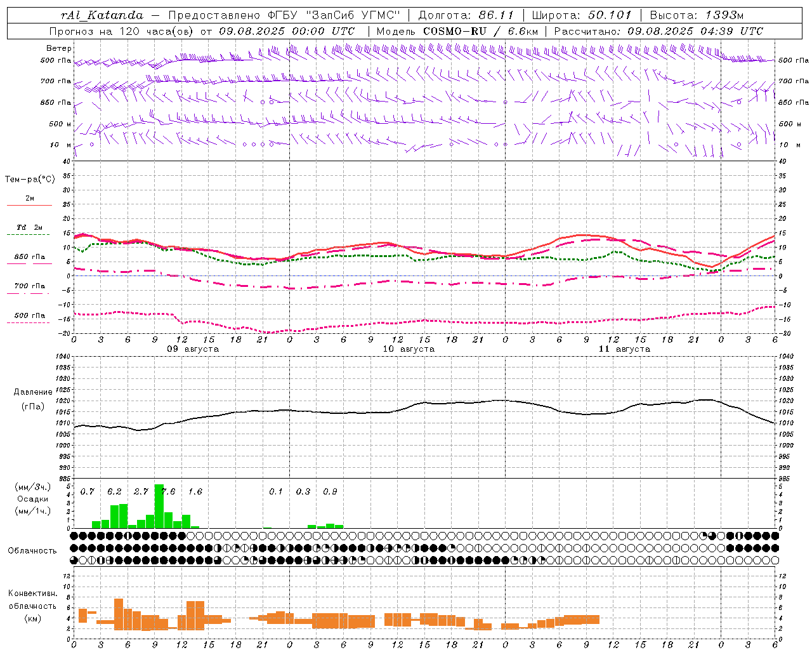The height and width of the screenshot is (650, 812).
Task: Click the 'Td 2м' dew point legend entry
Action: coord(30,227)
